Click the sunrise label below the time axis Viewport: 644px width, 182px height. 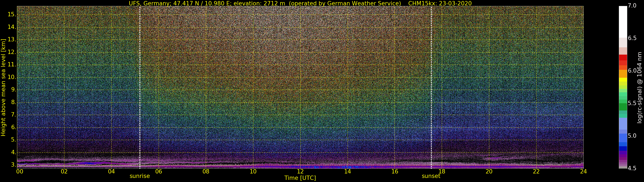click(140, 176)
